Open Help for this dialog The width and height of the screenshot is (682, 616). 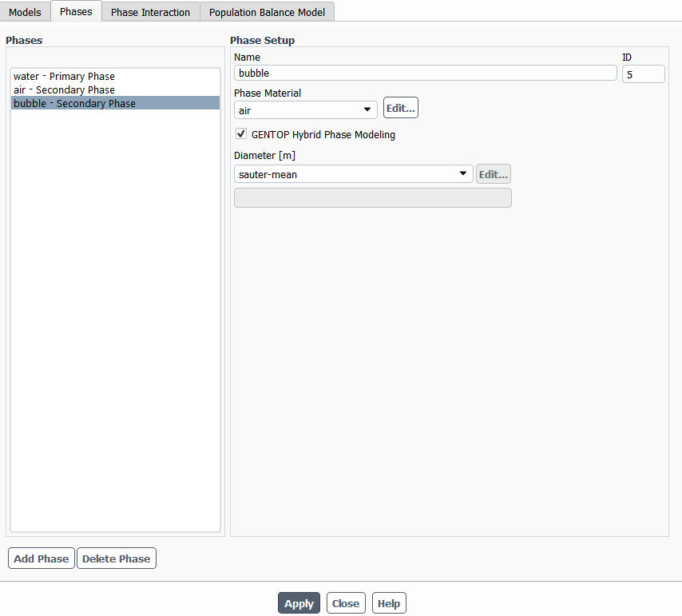(x=389, y=603)
